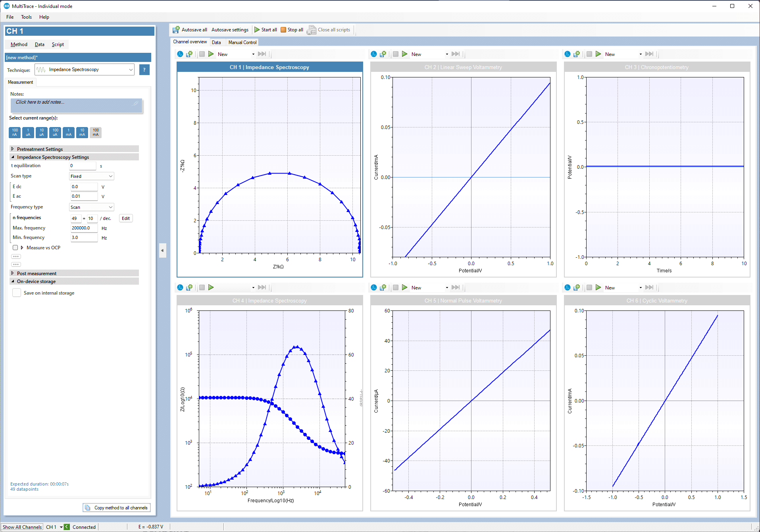This screenshot has width=760, height=532.
Task: Start measurement on CH 2 panel
Action: pyautogui.click(x=405, y=54)
